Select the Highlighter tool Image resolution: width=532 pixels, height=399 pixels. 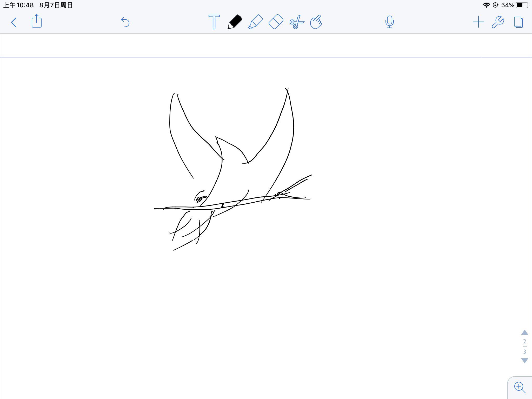point(255,22)
